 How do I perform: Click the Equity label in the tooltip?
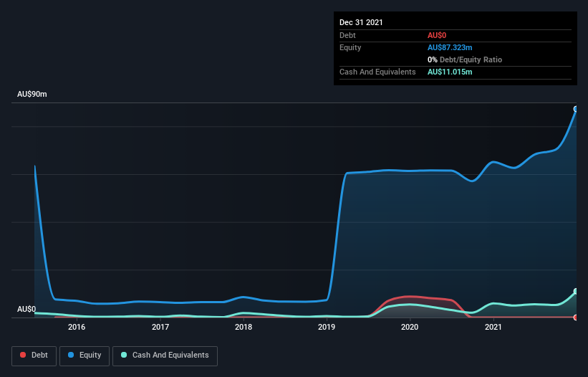click(x=350, y=47)
